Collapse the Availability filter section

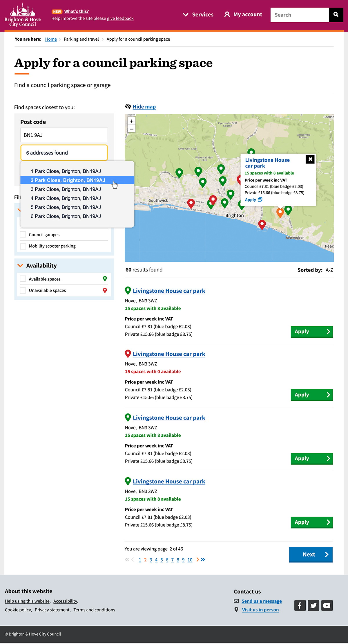(20, 266)
